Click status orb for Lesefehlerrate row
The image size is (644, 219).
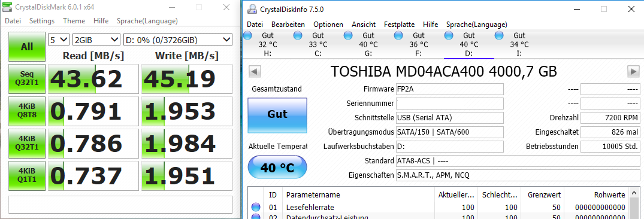tap(256, 206)
